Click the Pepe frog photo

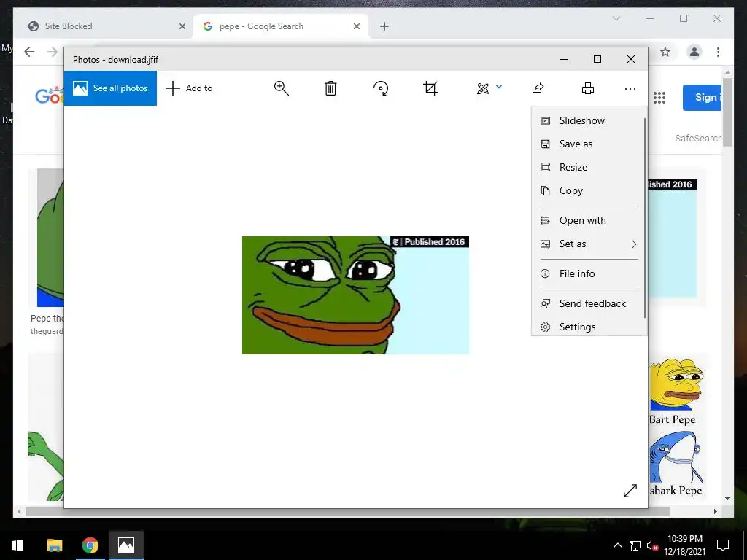[x=355, y=295]
